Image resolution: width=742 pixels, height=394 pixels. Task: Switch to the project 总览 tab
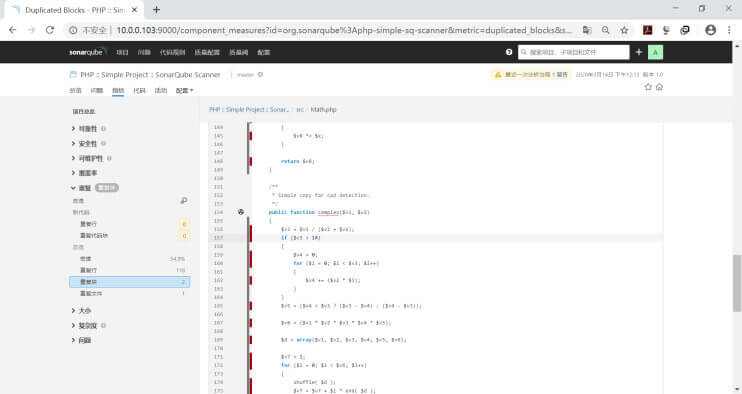[75, 90]
